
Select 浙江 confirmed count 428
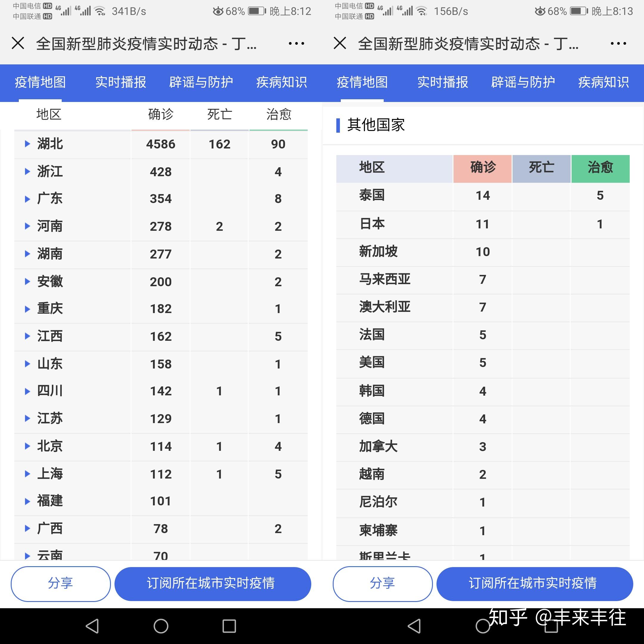coord(161,172)
